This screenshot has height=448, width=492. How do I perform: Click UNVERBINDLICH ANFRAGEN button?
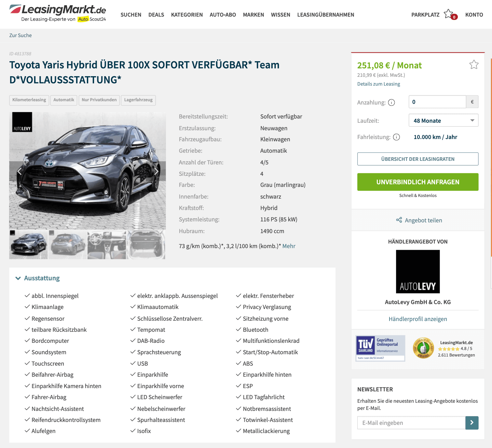pos(418,182)
